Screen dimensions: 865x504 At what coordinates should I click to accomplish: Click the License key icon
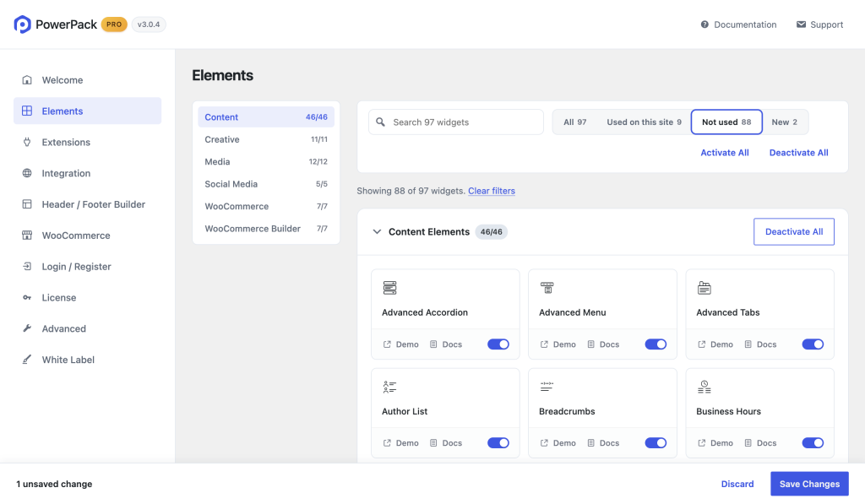26,298
